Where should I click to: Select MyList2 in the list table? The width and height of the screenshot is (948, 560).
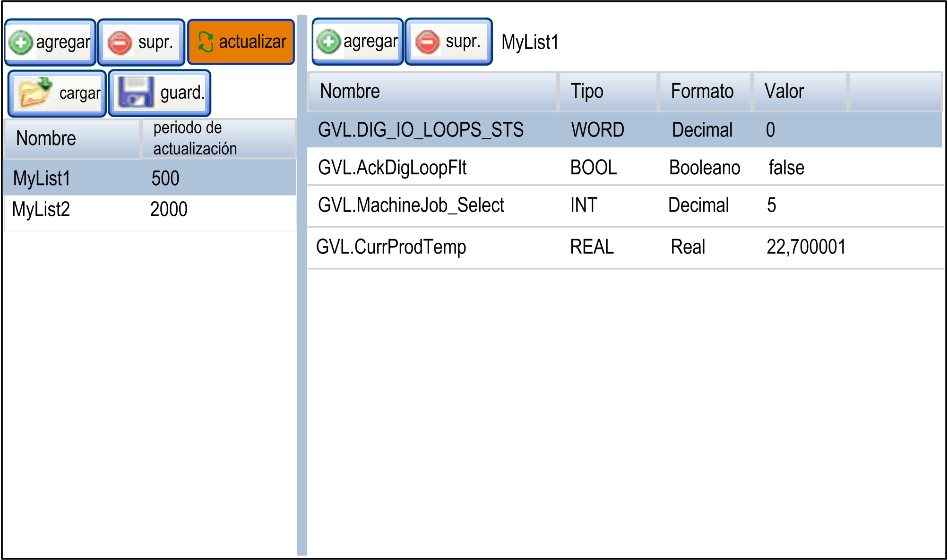[41, 209]
